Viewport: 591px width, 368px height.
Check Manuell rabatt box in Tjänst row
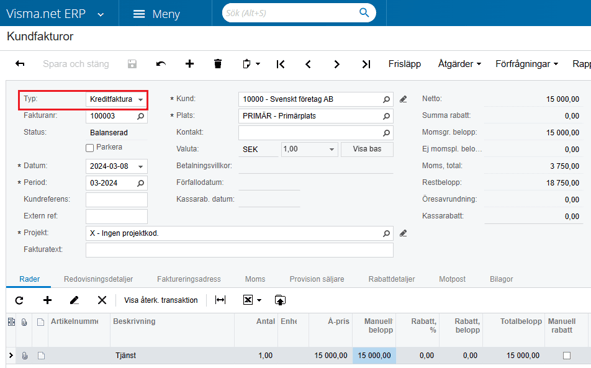click(567, 355)
